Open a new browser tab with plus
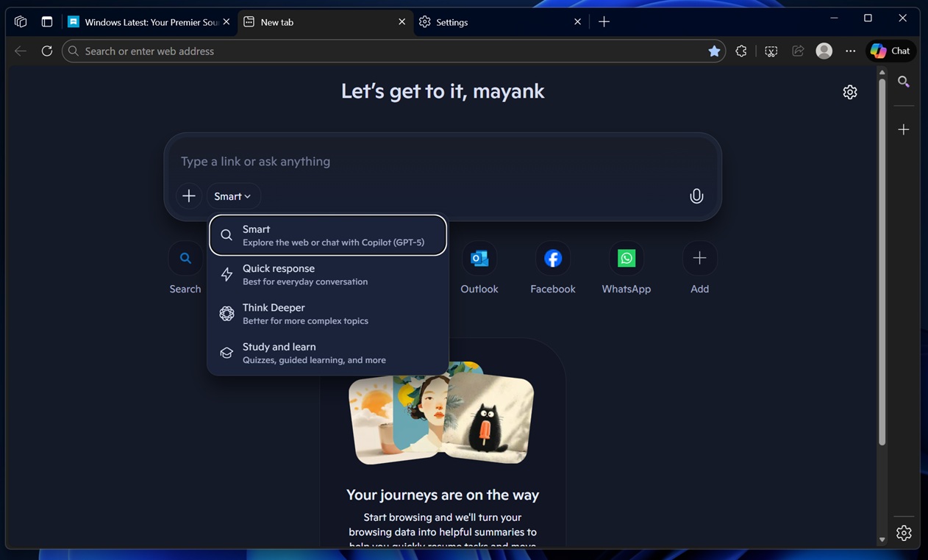Image resolution: width=928 pixels, height=560 pixels. pyautogui.click(x=604, y=22)
